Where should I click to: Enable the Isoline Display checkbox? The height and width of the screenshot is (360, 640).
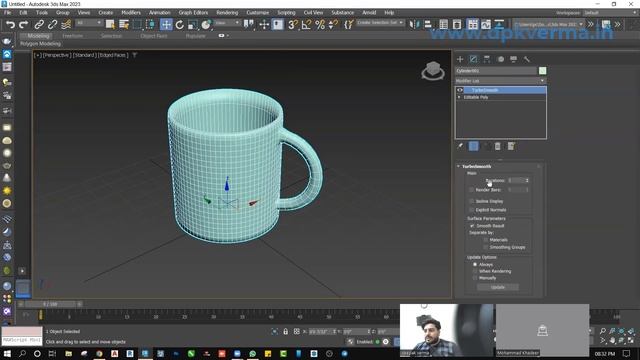471,201
